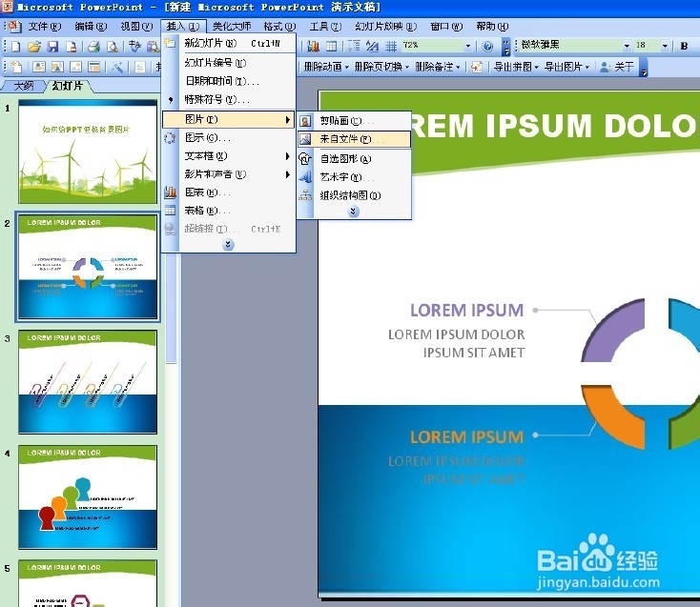Click the Organization Chart icon in the submenu
700x607 pixels.
pos(305,195)
